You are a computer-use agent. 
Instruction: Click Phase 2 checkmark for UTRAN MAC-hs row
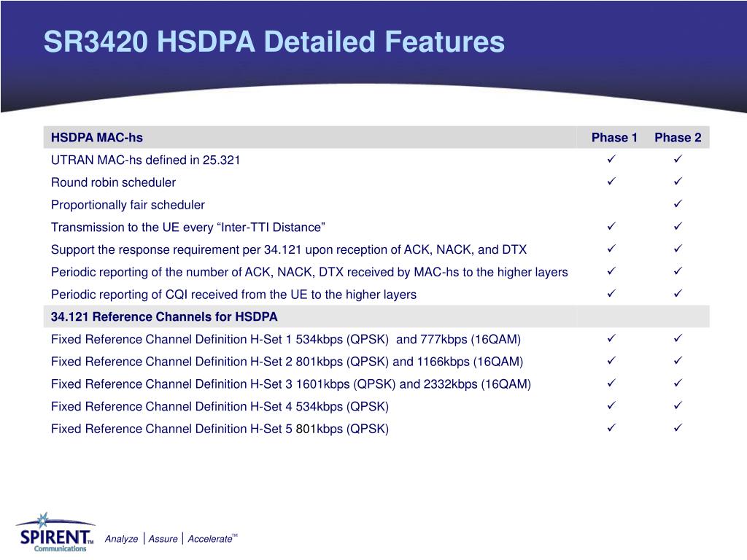(678, 158)
